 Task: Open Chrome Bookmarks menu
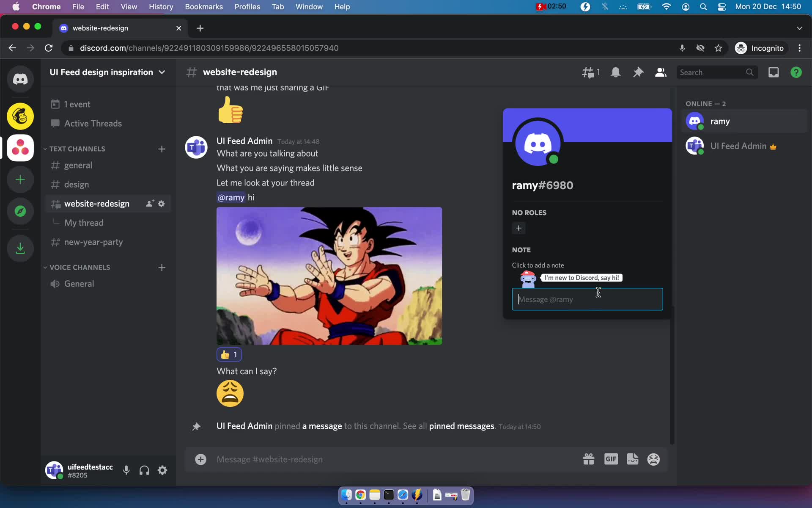[x=204, y=7]
